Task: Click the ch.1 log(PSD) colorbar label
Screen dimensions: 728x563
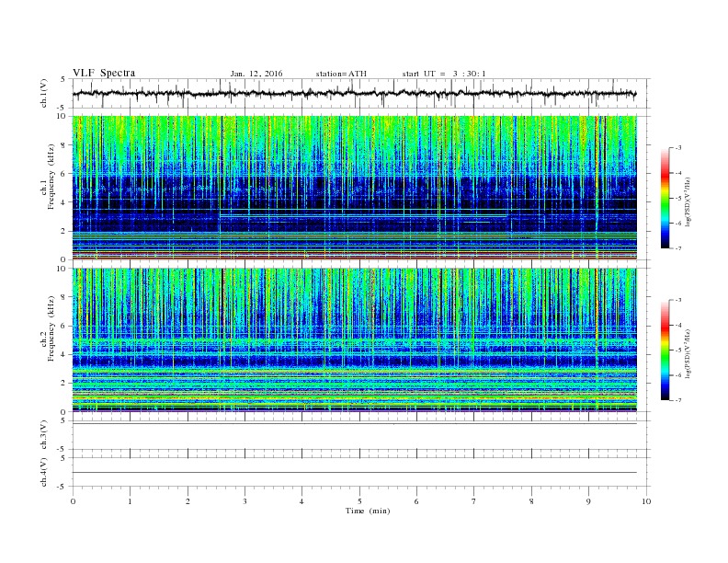Action: pyautogui.click(x=688, y=202)
